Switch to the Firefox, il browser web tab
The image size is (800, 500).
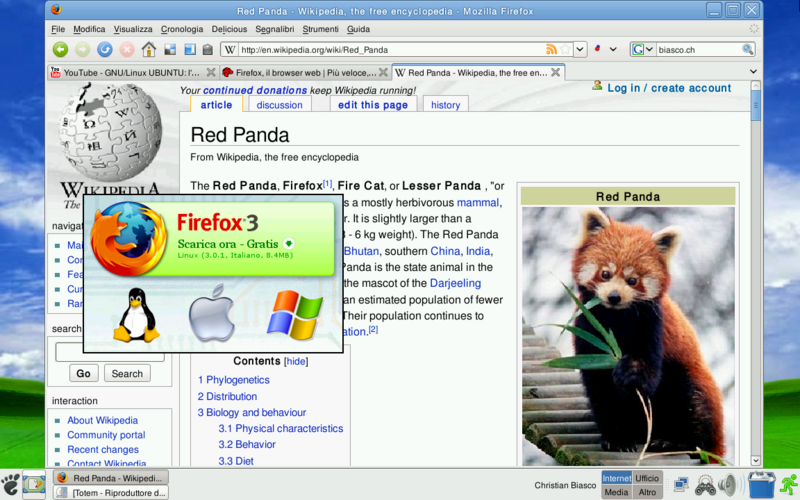click(x=306, y=72)
